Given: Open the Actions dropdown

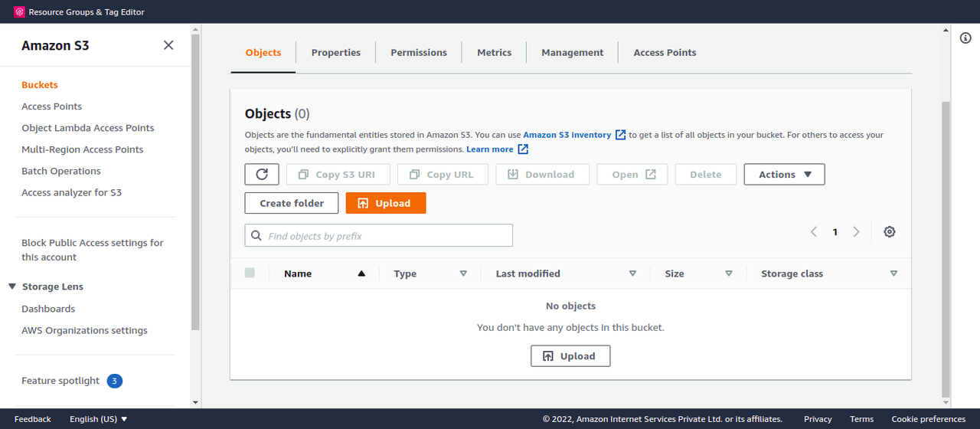Looking at the screenshot, I should 784,174.
